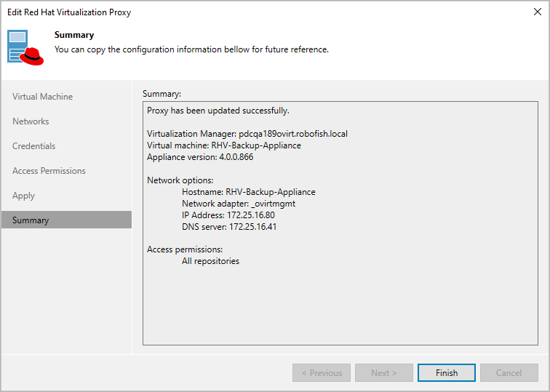This screenshot has height=392, width=550.
Task: Click the 'Summary:' label above the text box
Action: click(162, 94)
